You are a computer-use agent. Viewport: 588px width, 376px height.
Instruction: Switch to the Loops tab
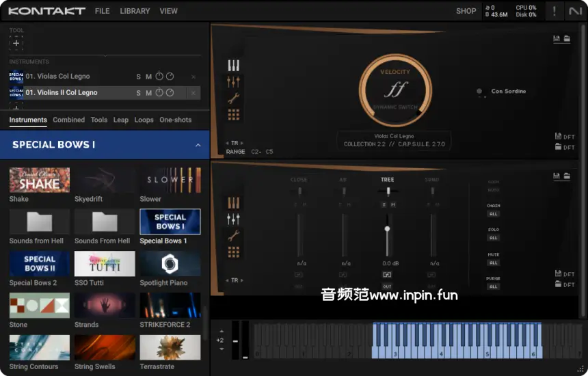144,120
